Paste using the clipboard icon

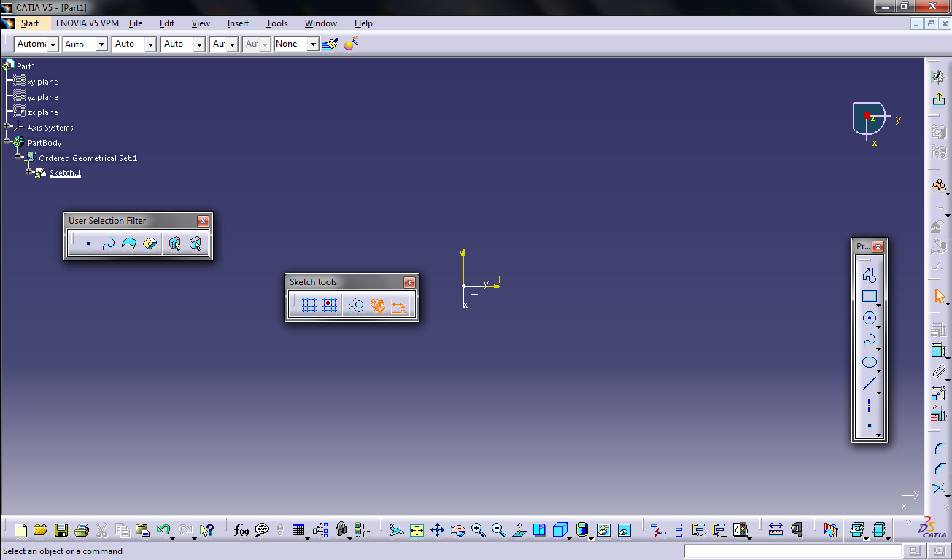143,530
